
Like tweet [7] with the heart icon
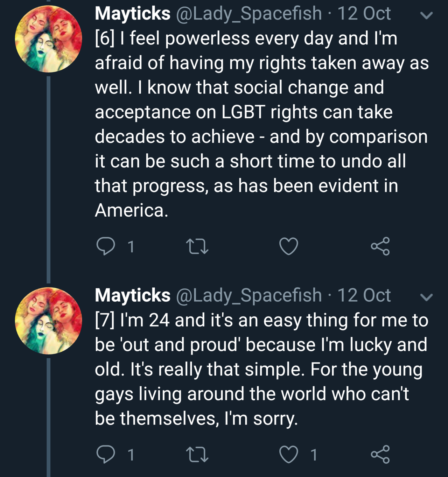(x=289, y=454)
